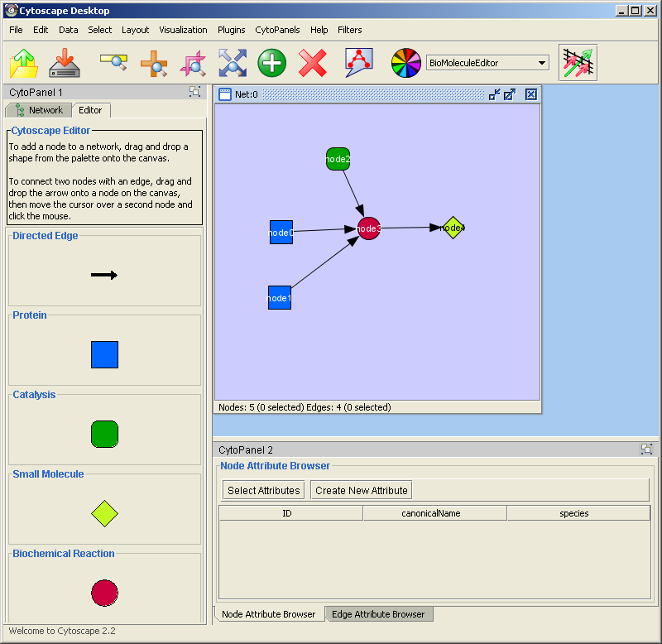Click the Create New Attribute button
The image size is (662, 644).
click(361, 490)
